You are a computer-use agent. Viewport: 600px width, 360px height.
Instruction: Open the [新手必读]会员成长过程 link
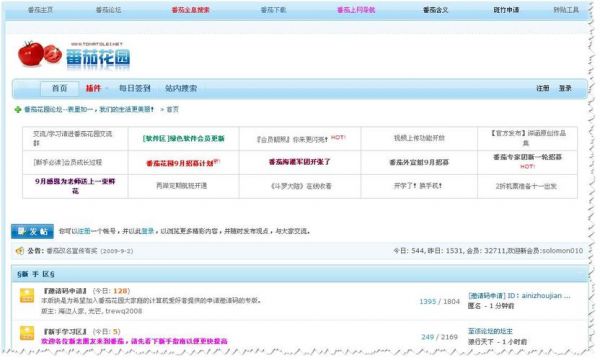tap(68, 162)
